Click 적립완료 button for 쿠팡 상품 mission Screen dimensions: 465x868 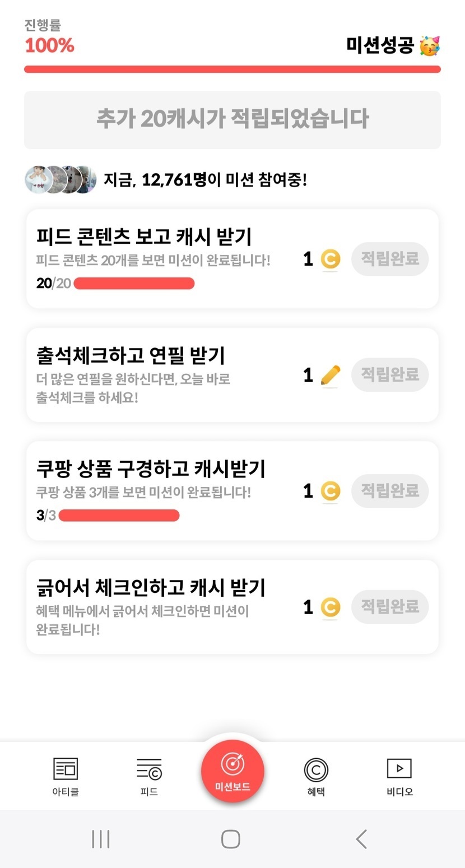390,491
